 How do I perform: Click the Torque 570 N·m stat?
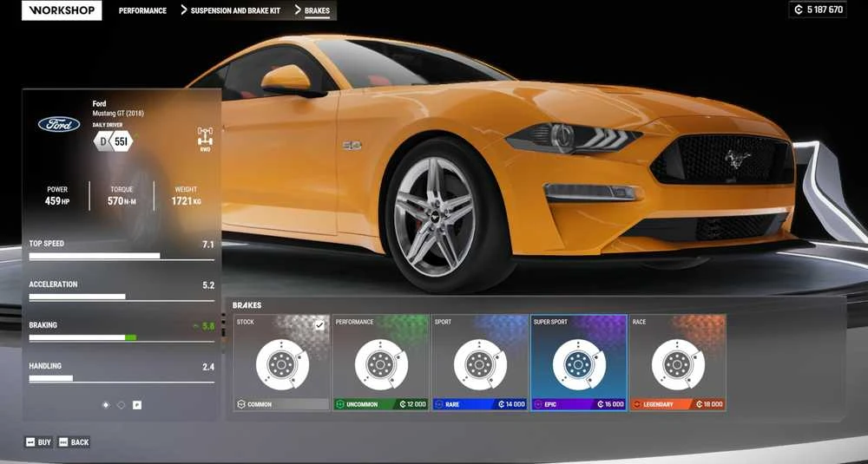[122, 196]
